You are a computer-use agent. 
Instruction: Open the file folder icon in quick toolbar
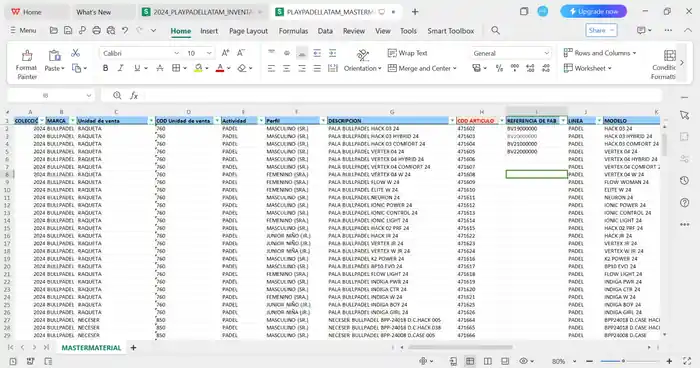pyautogui.click(x=54, y=30)
